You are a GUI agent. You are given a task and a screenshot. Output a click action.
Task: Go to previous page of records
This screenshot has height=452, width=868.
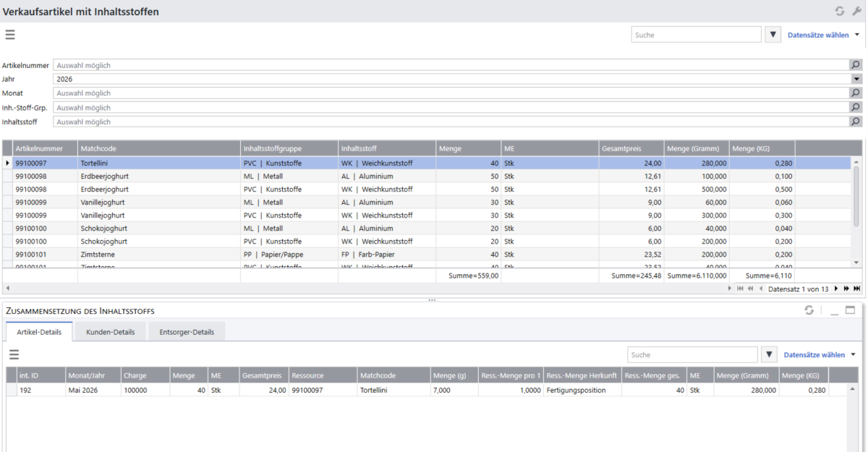click(x=749, y=289)
